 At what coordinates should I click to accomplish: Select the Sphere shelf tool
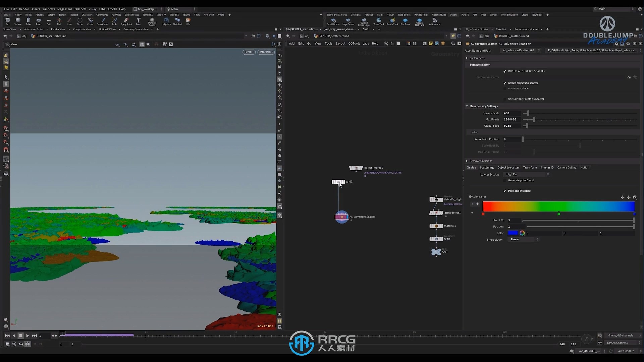(18, 21)
